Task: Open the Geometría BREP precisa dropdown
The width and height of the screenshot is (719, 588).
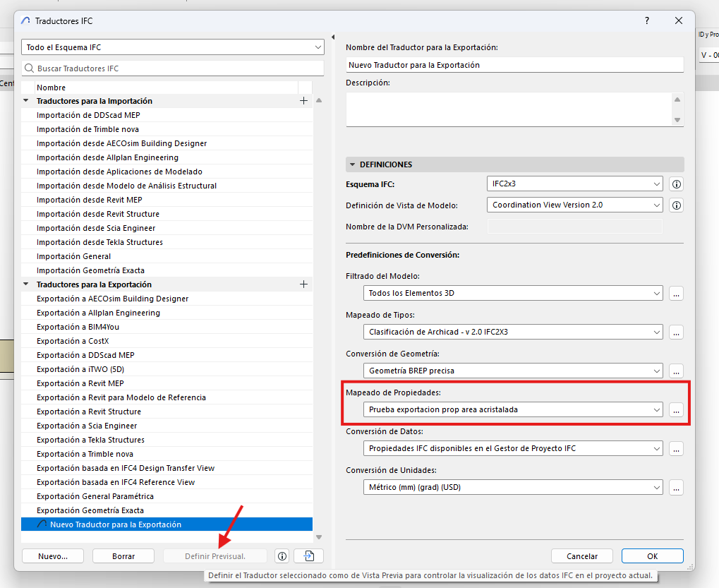Action: tap(513, 371)
